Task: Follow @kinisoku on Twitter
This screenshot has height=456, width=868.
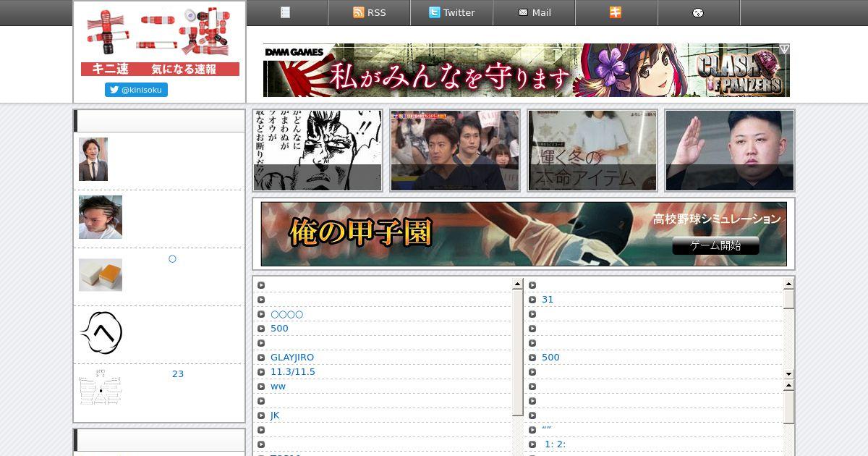Action: (x=136, y=90)
